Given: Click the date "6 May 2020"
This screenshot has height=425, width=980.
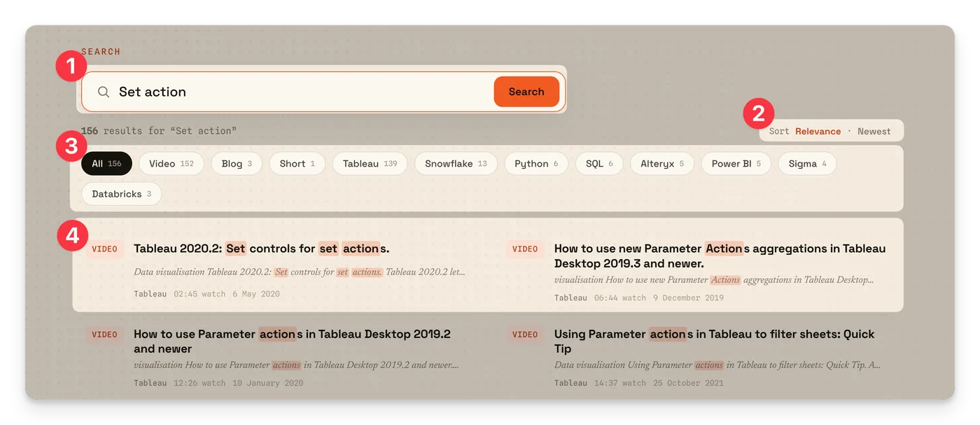Looking at the screenshot, I should click(x=256, y=294).
